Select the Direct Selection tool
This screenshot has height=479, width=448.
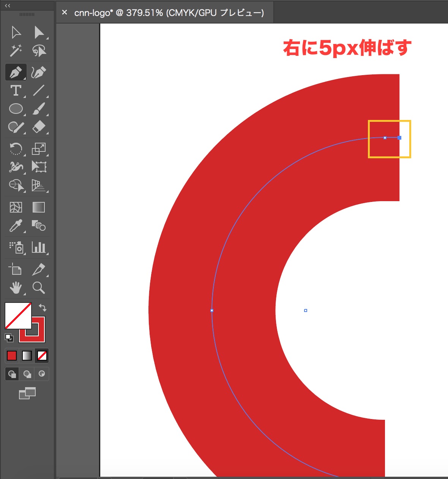(x=39, y=33)
